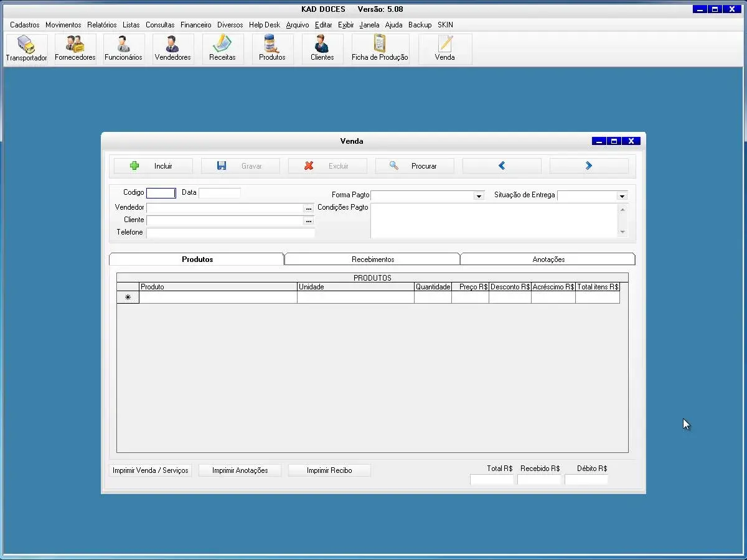
Task: Open the Diversos menu
Action: [230, 25]
